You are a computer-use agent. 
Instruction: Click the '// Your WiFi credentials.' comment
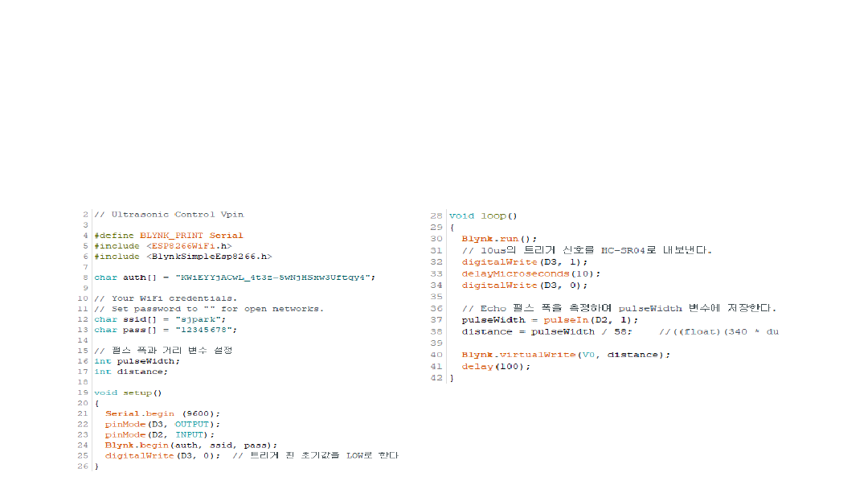point(166,298)
